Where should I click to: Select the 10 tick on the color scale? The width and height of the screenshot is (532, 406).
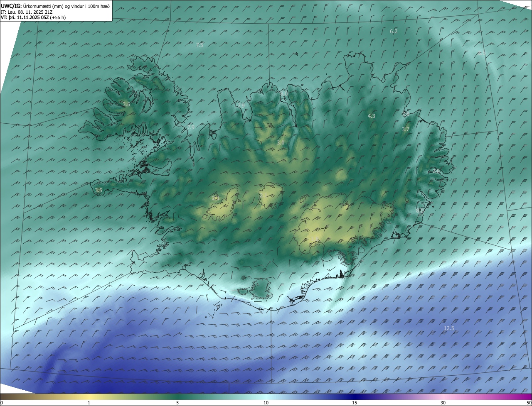(x=266, y=403)
